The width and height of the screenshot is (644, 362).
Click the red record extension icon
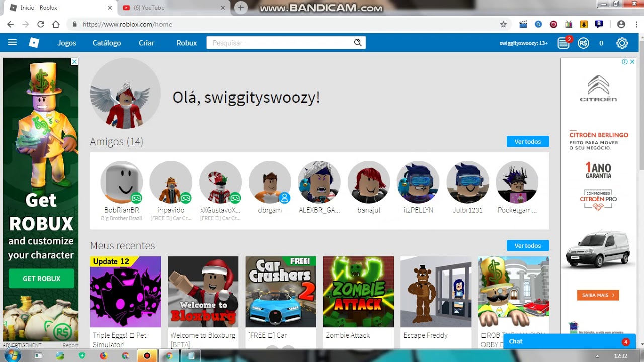[x=553, y=24]
